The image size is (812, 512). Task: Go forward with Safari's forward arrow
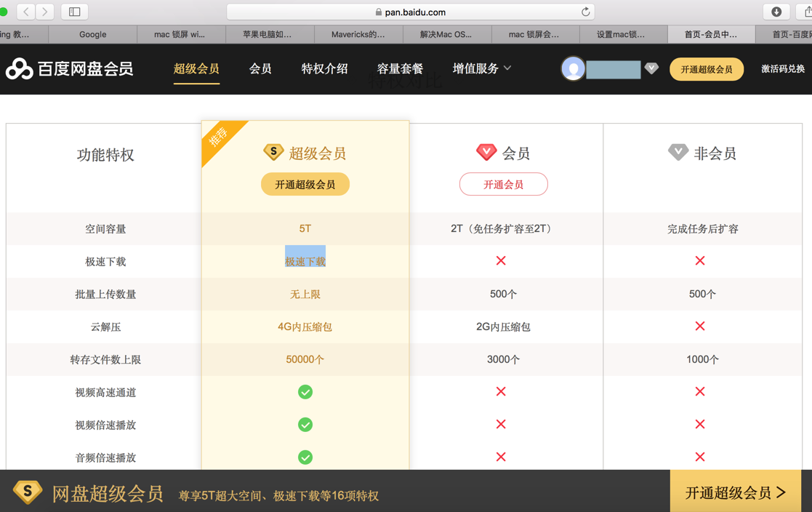45,12
